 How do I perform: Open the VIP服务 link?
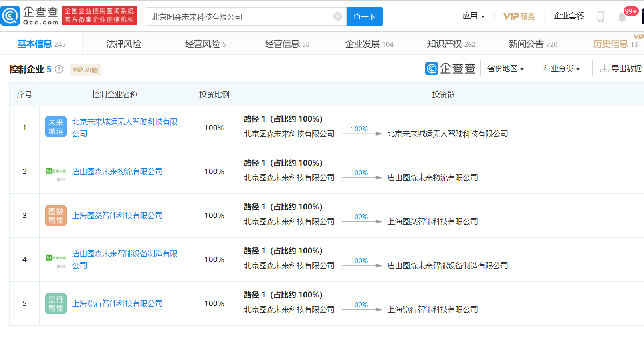(x=519, y=16)
